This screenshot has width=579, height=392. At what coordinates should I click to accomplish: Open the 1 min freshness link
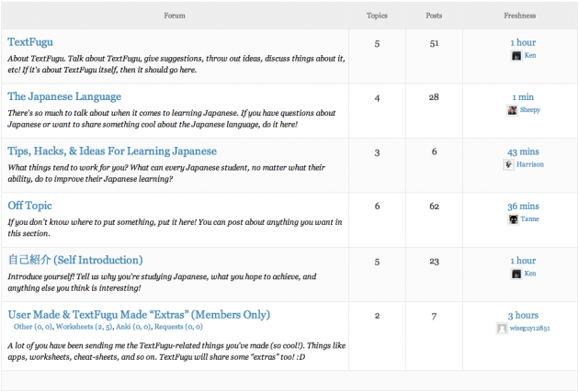pos(523,97)
